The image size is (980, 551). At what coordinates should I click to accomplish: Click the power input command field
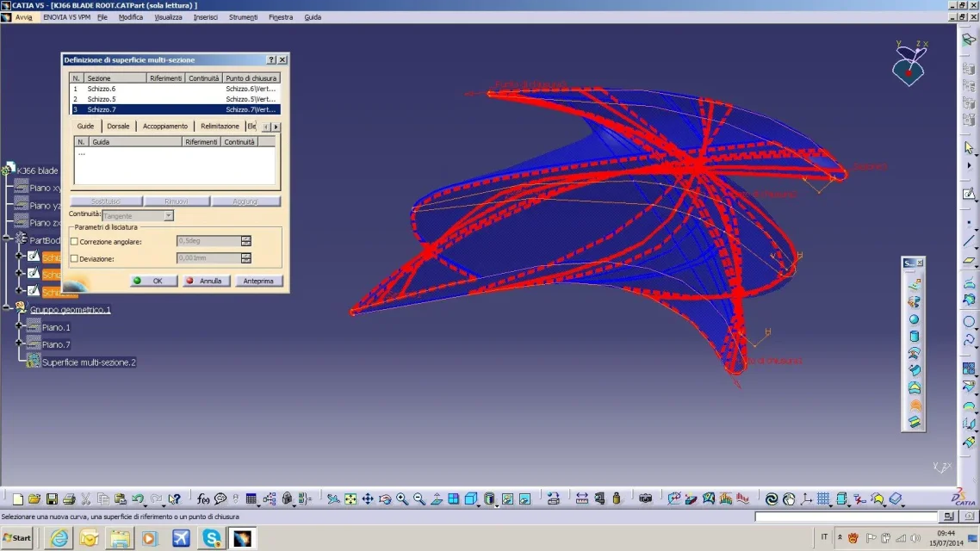[846, 517]
